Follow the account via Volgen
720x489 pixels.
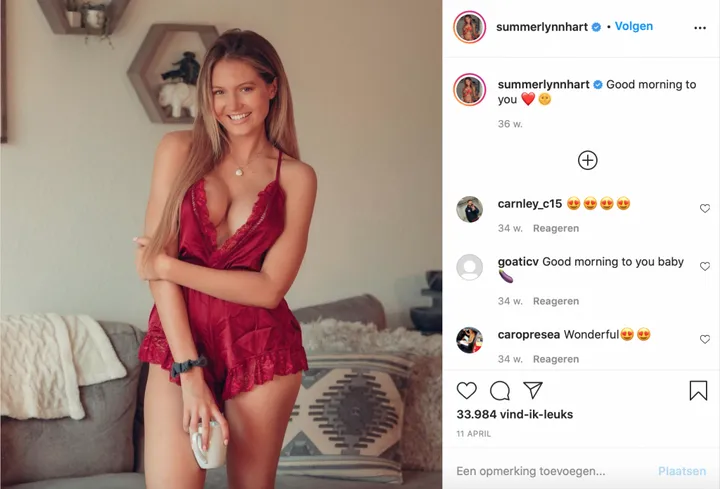[x=634, y=26]
